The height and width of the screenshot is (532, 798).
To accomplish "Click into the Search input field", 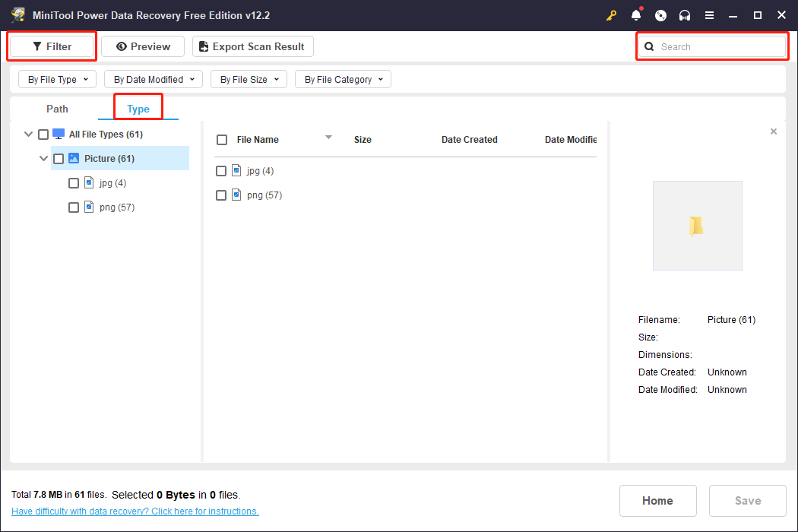I will click(712, 47).
